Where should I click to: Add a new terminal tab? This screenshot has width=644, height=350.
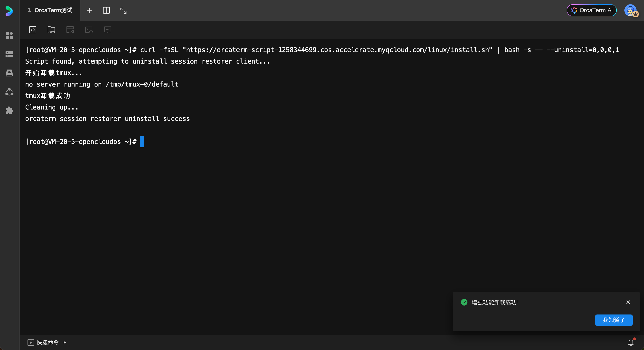click(x=89, y=10)
